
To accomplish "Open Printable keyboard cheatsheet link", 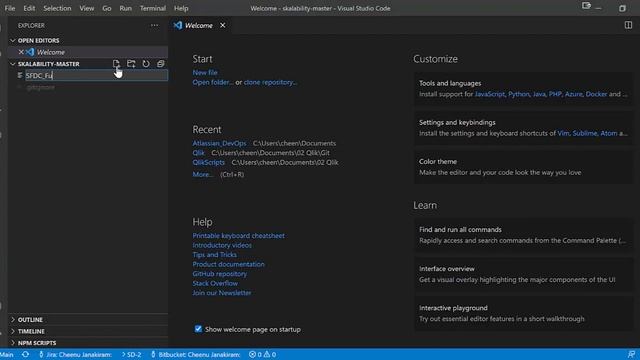I will (238, 236).
